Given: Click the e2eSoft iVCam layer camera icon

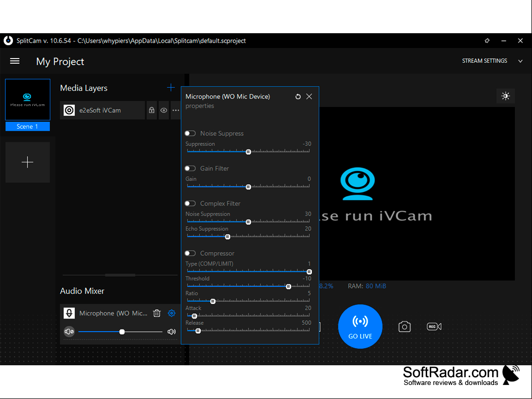Looking at the screenshot, I should pos(69,111).
